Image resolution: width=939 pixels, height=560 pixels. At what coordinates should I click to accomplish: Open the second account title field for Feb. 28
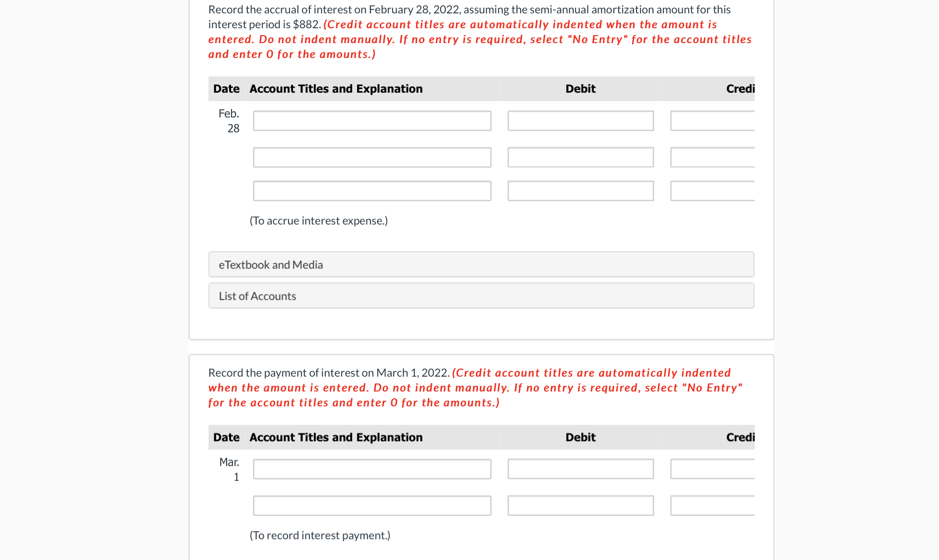pyautogui.click(x=371, y=157)
